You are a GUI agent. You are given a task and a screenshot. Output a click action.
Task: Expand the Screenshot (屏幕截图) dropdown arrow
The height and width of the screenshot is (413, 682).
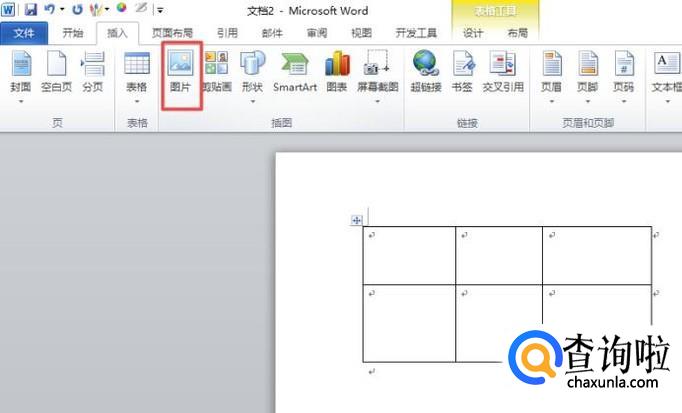378,102
